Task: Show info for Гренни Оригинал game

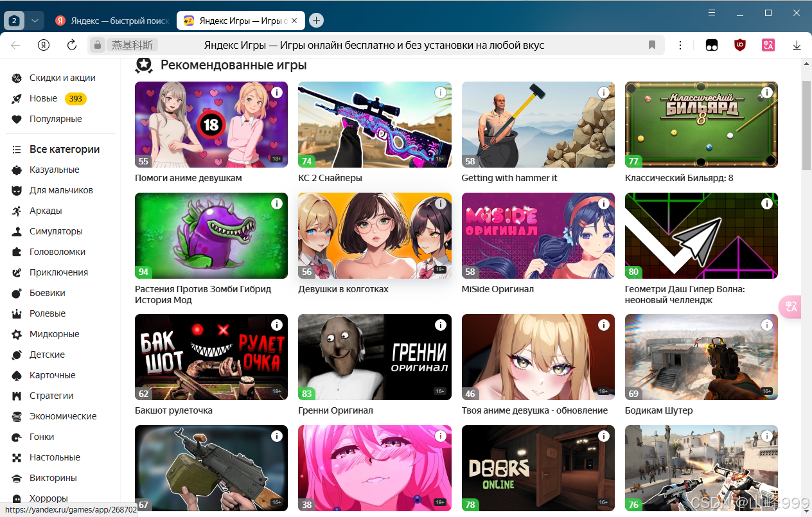Action: pos(441,325)
